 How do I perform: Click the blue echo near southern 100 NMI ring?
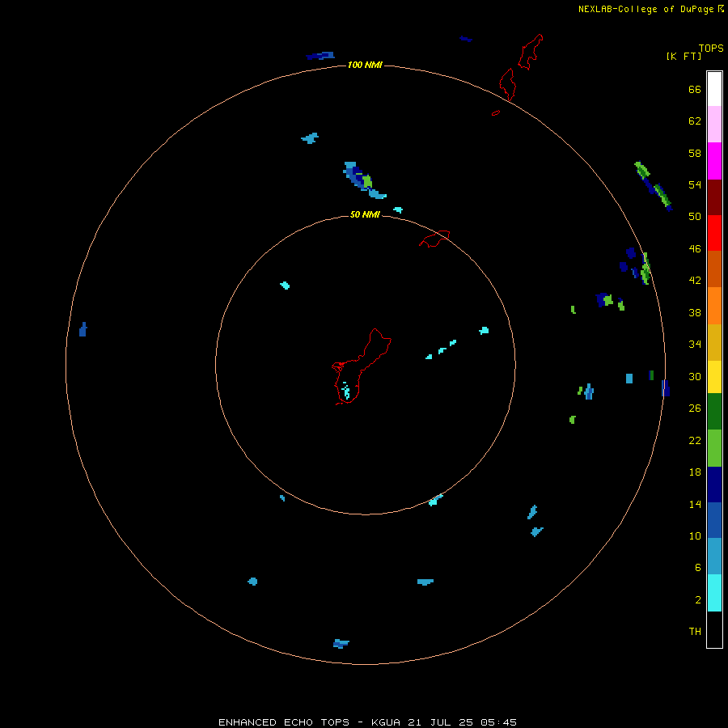click(341, 644)
